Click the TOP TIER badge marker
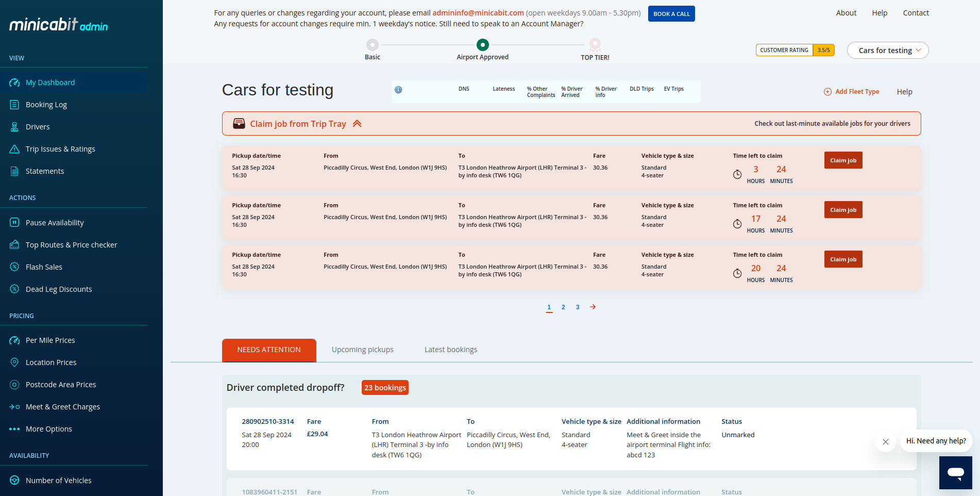The height and width of the screenshot is (496, 980). point(595,45)
